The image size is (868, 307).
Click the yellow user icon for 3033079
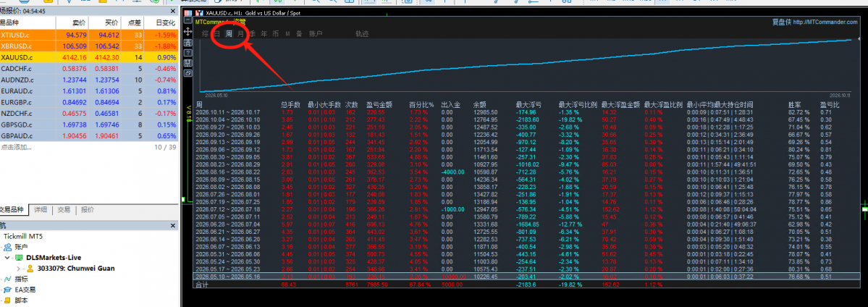point(31,268)
